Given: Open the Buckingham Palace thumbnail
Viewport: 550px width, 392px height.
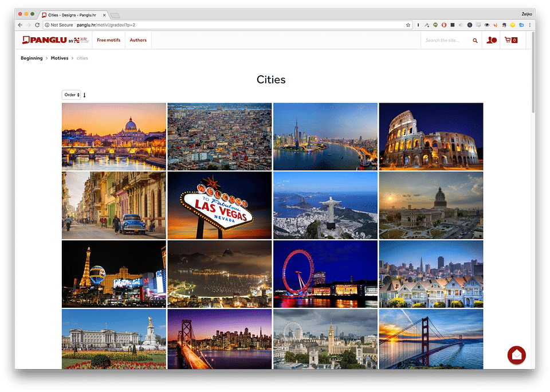Looking at the screenshot, I should [114, 339].
